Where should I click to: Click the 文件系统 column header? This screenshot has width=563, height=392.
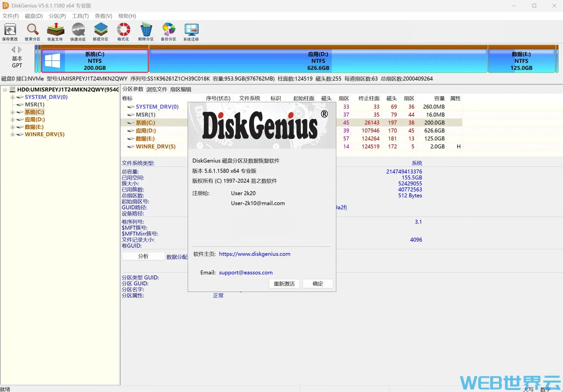pyautogui.click(x=250, y=98)
